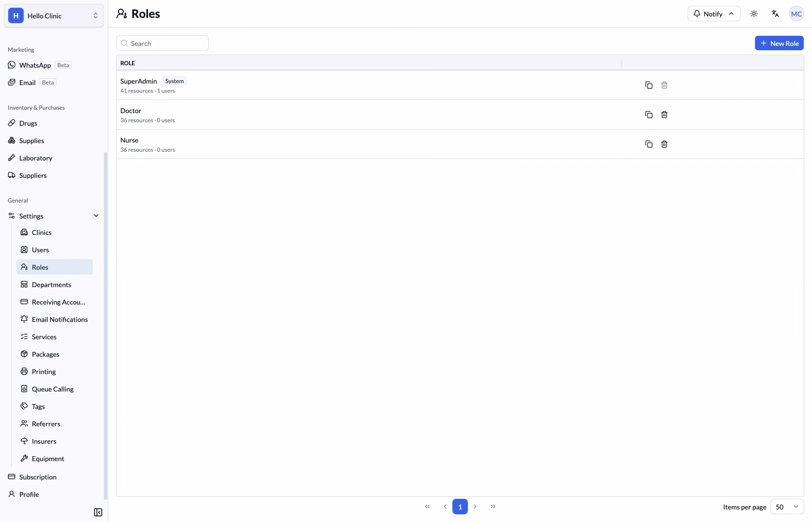Open the Subscription page
Screen dimensions: 812x522
point(53,477)
